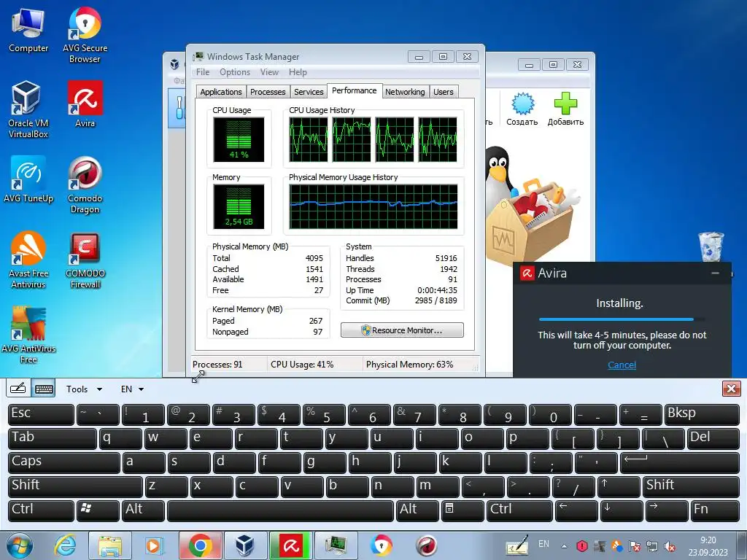
Task: Hit the Esc key on on-screen keyboard
Action: [41, 414]
